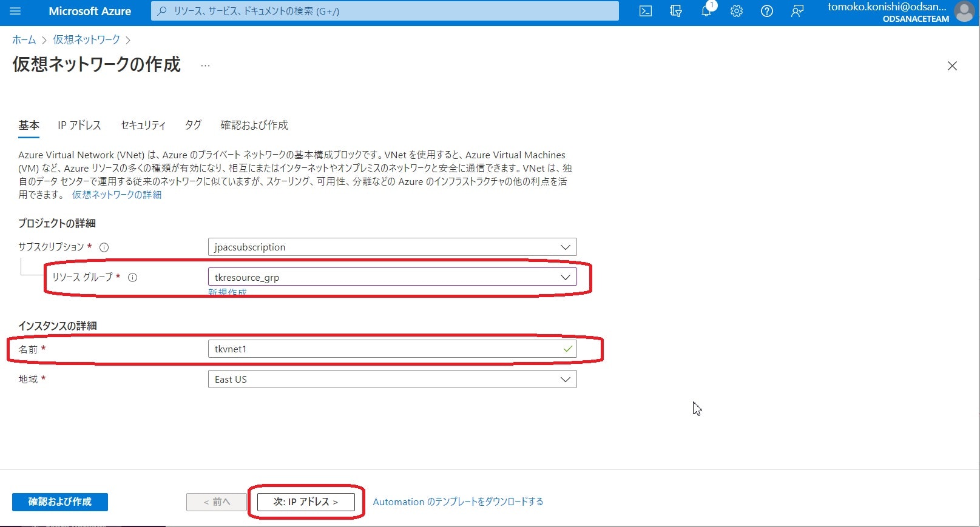Focus the resource search box

point(385,11)
